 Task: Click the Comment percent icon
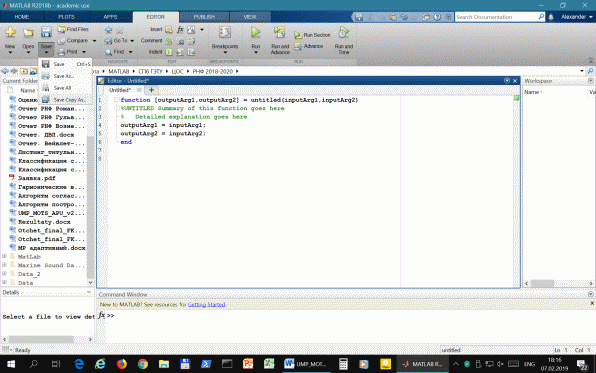169,41
